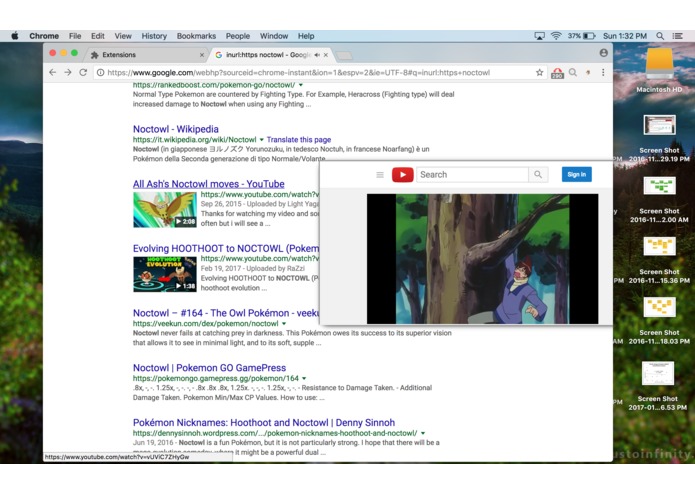Open the Bookmarks menu
This screenshot has width=695, height=494.
point(196,36)
